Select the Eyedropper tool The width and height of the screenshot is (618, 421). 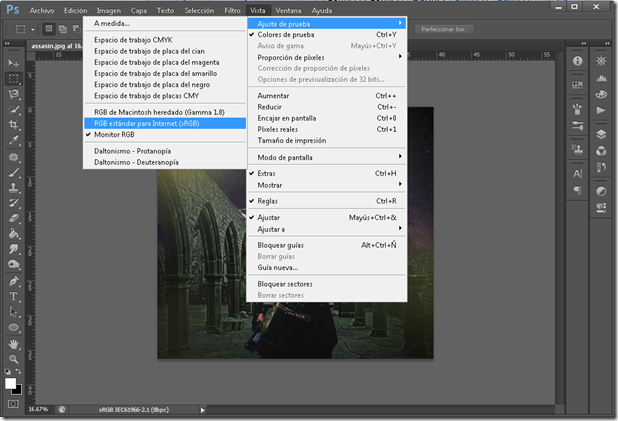[14, 140]
